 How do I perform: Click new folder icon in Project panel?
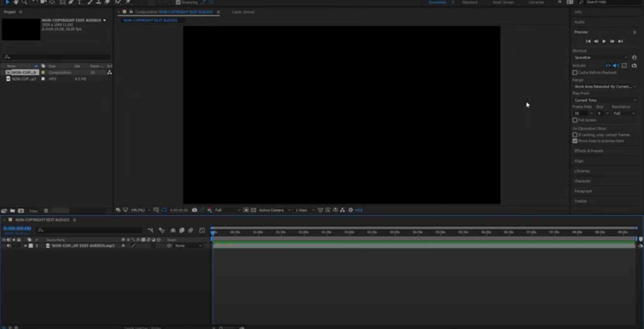click(x=12, y=211)
